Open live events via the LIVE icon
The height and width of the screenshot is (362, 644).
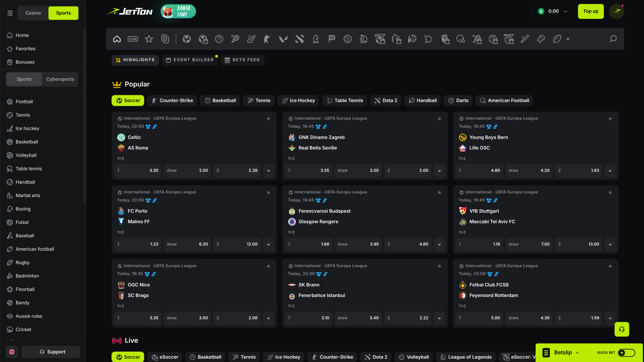[133, 39]
